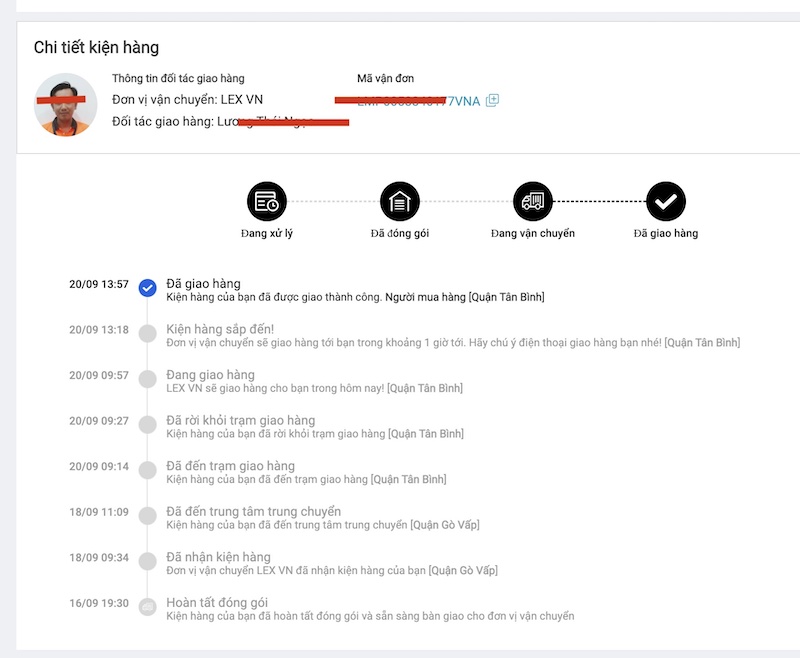Click the Kiện hàng sắp đến! entry title
Screen dimensions: 800x658
[220, 329]
